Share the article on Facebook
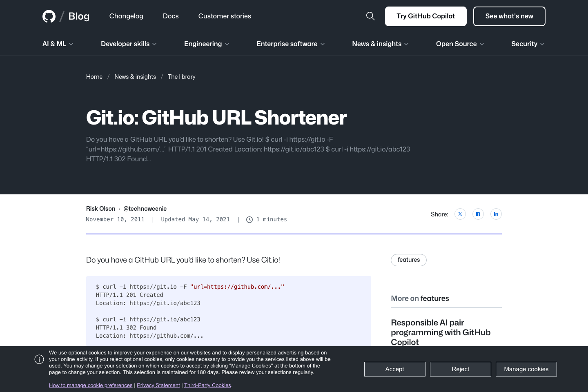Viewport: 588px width, 392px height. tap(478, 214)
